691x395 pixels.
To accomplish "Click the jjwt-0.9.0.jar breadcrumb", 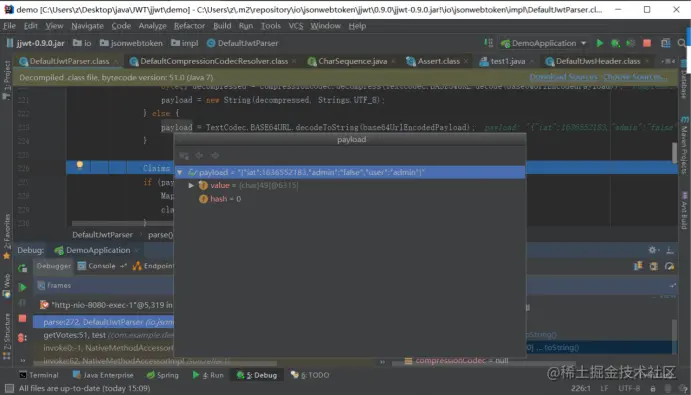I will coord(35,43).
